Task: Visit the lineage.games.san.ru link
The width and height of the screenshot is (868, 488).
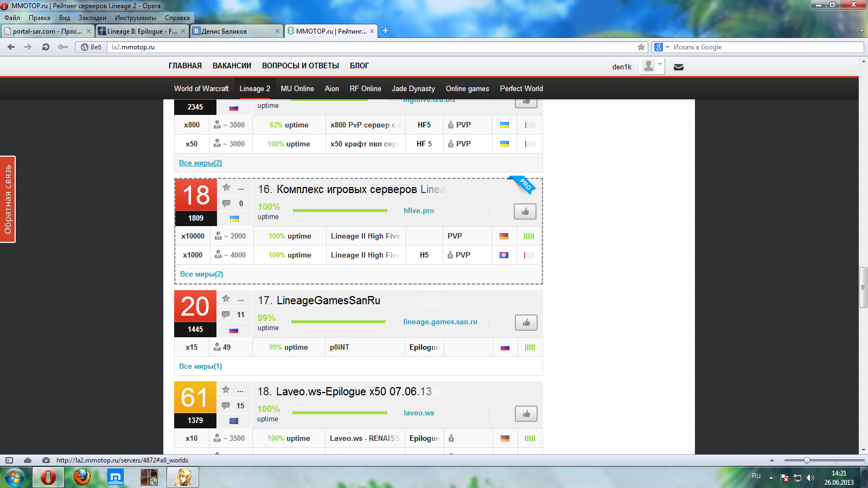Action: pos(440,322)
